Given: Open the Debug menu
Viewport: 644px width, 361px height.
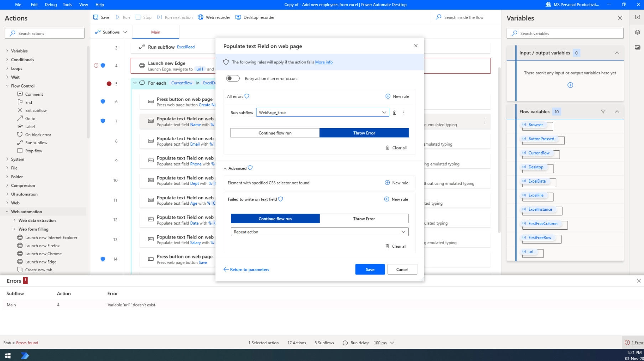Looking at the screenshot, I should coord(51,5).
